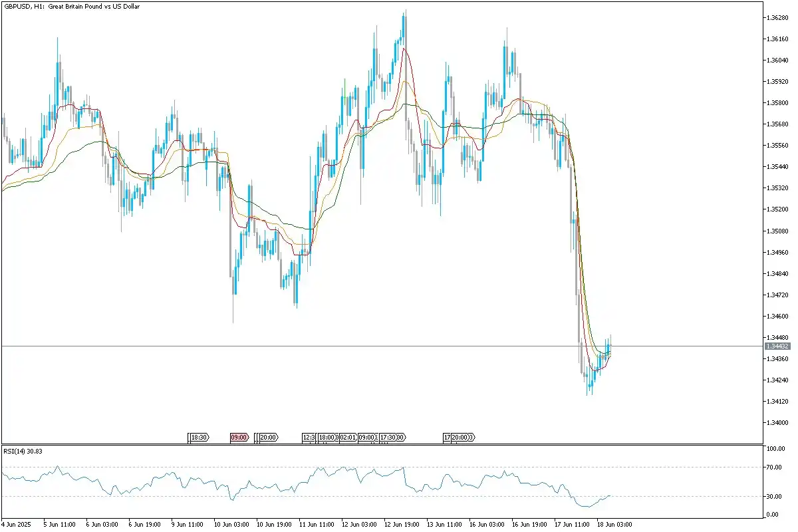Click the 1.34000 price axis label
Viewport: 798px width, 532px height.
(777, 423)
